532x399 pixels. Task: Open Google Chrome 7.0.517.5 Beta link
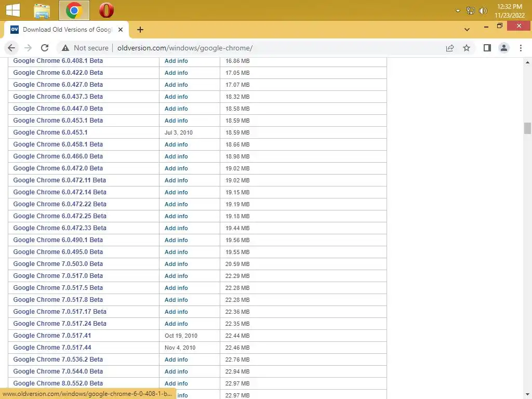[58, 287]
